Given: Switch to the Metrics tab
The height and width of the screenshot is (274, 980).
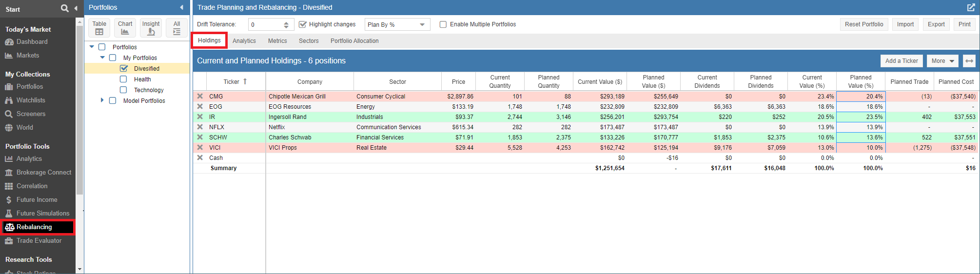Looking at the screenshot, I should (277, 41).
